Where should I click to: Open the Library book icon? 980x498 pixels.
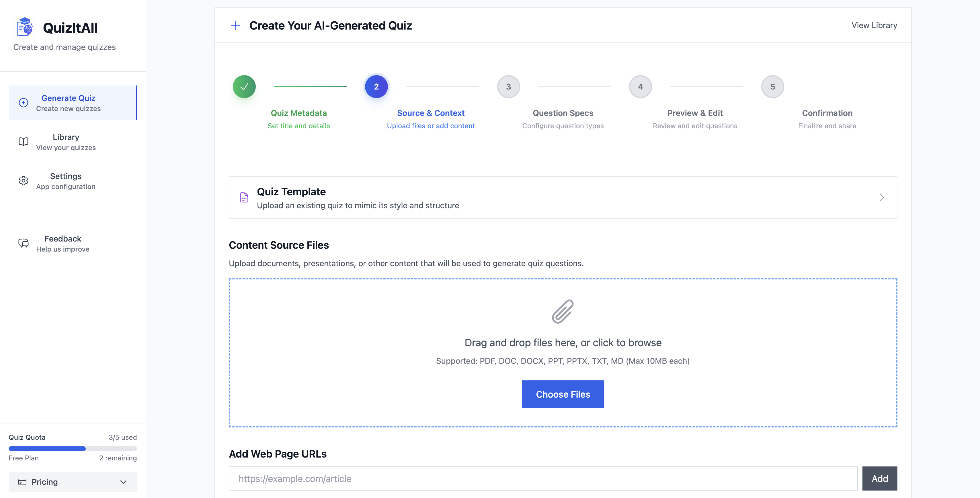23,142
